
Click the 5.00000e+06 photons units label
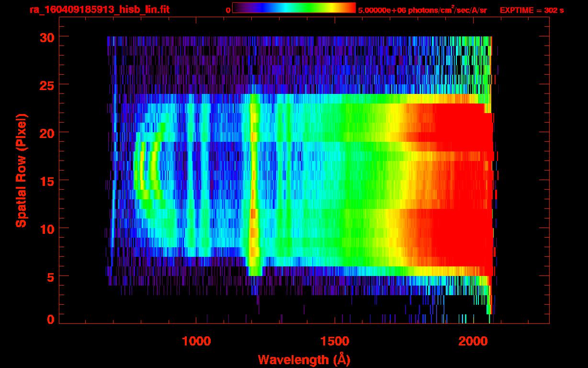pos(422,10)
